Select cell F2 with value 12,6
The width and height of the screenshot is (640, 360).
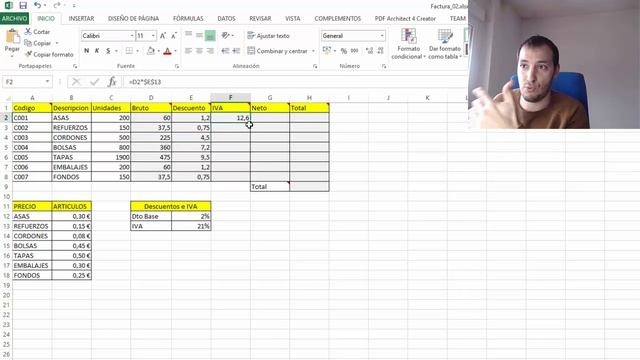(230, 118)
